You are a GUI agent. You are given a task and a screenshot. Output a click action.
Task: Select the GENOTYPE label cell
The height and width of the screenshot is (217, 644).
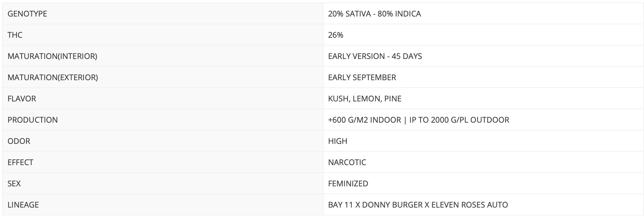(163, 14)
